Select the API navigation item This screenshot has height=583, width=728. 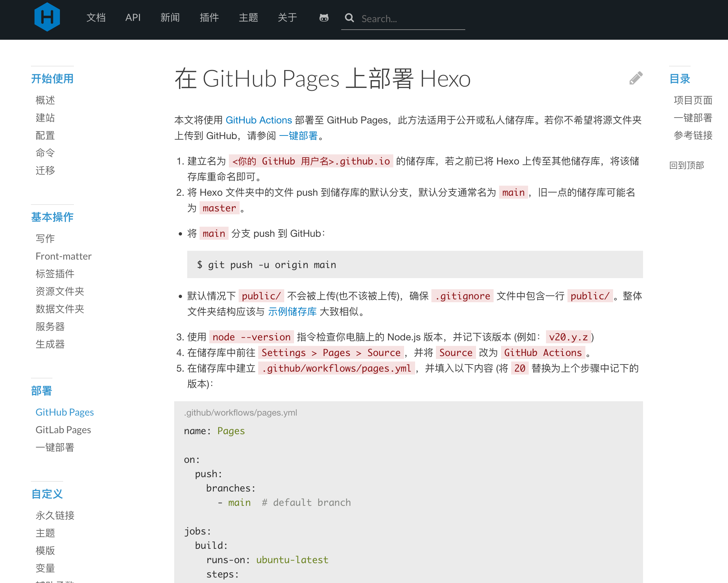click(133, 18)
